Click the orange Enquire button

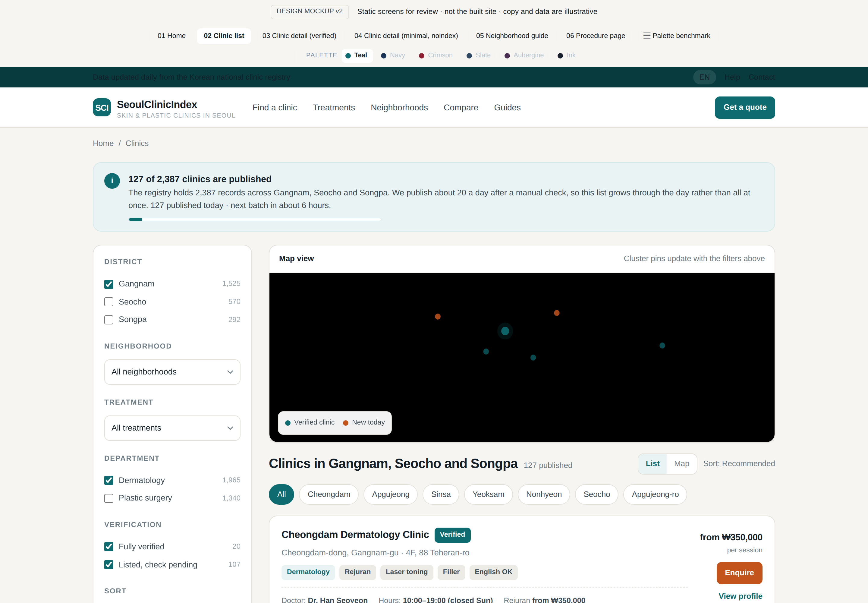click(739, 573)
